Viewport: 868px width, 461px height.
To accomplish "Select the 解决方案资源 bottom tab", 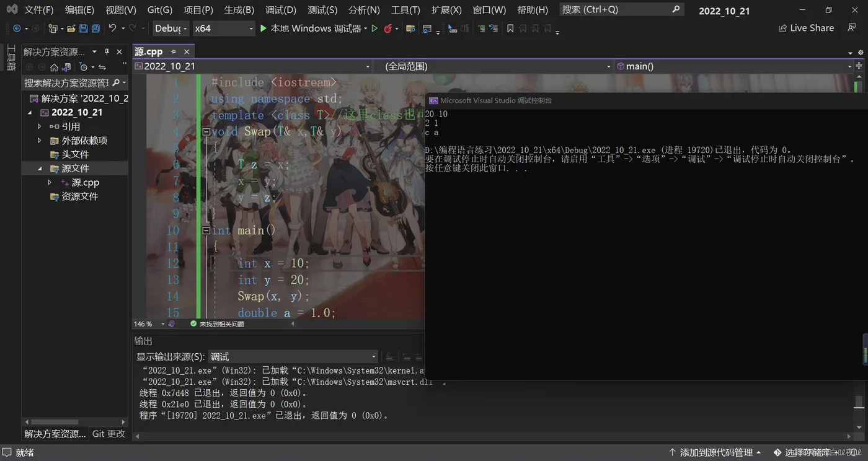I will coord(55,434).
